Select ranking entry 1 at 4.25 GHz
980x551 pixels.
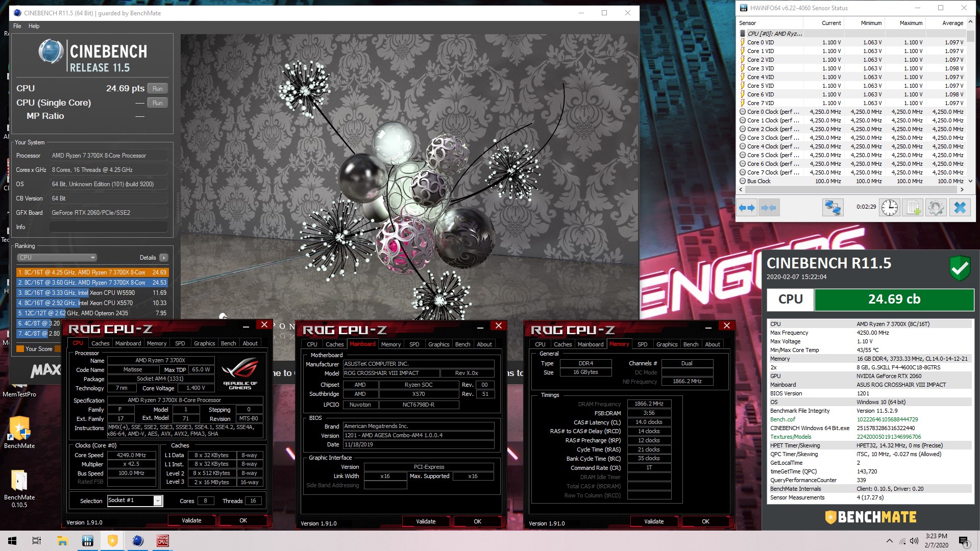point(92,272)
